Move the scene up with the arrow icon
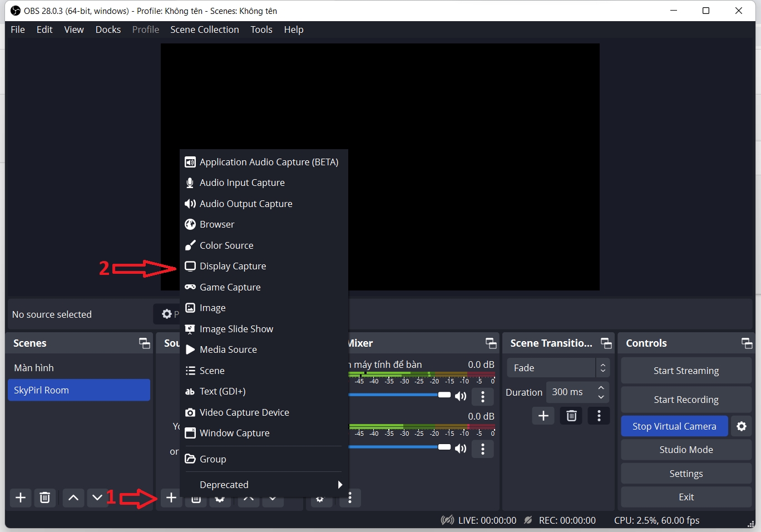Screen dimensions: 761x532 (73, 497)
